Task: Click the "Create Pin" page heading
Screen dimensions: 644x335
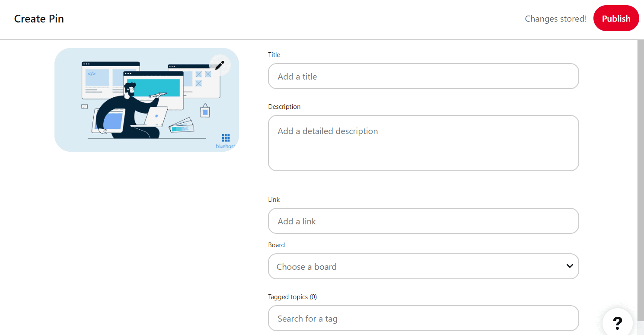Action: click(39, 19)
